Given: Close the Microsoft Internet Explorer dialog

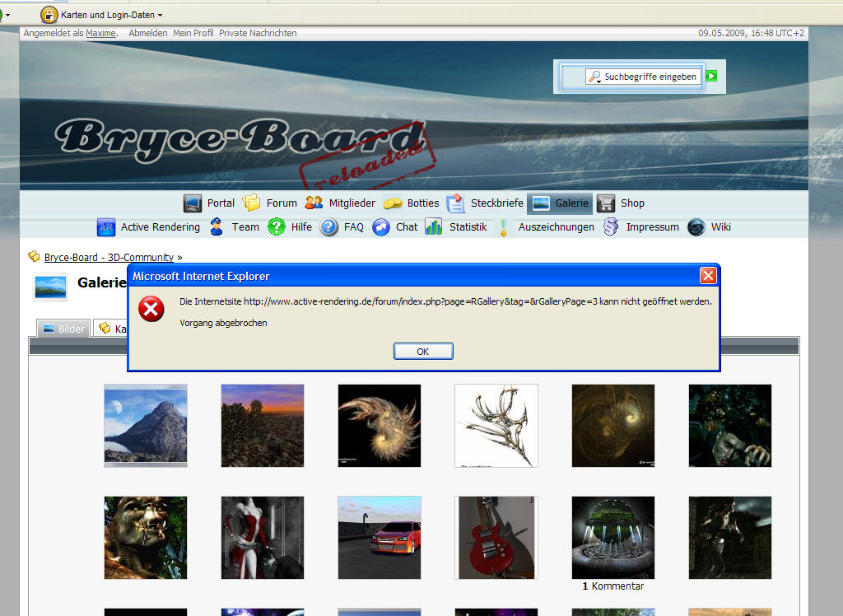Looking at the screenshot, I should coord(708,276).
